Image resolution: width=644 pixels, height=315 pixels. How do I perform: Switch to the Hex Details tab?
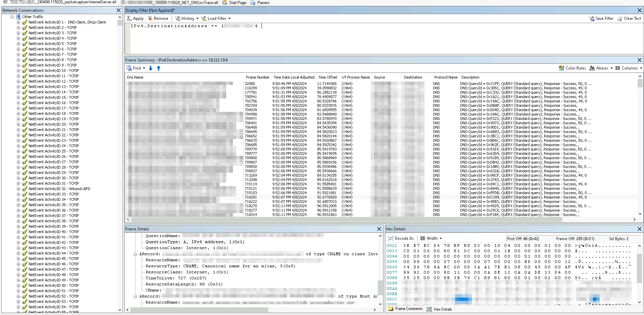[440, 309]
